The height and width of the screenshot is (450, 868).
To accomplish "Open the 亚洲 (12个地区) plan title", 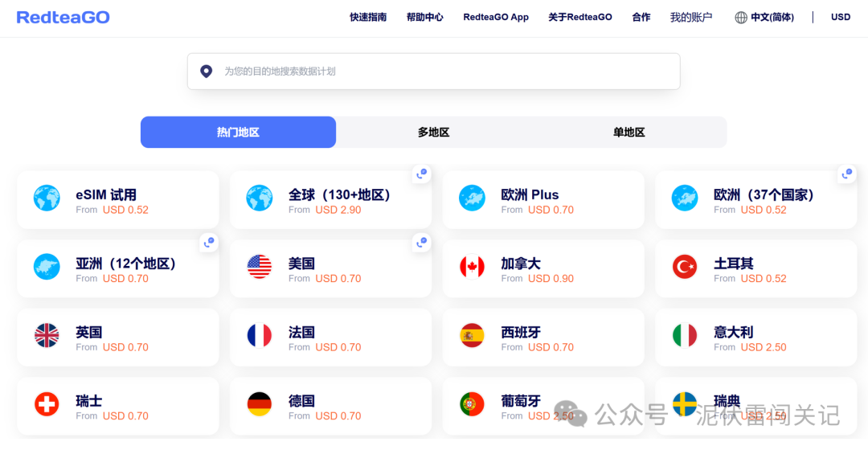I will [x=125, y=264].
